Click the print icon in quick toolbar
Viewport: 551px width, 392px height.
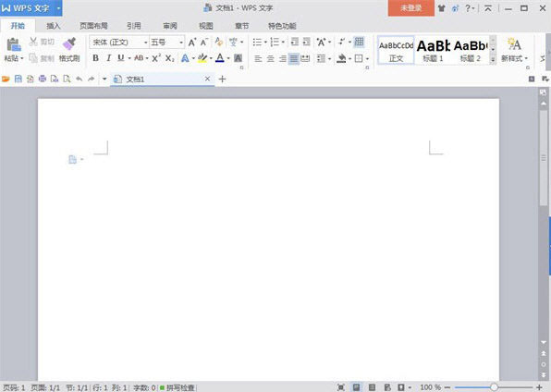(43, 79)
